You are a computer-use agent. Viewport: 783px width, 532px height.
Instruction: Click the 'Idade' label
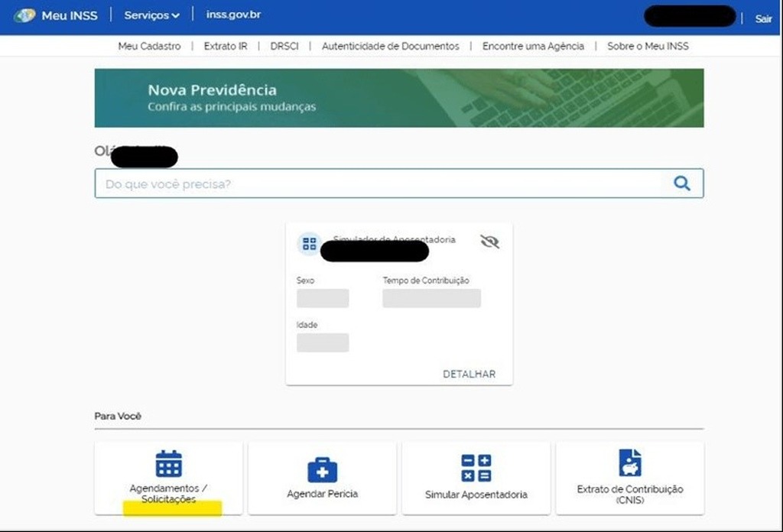[307, 325]
